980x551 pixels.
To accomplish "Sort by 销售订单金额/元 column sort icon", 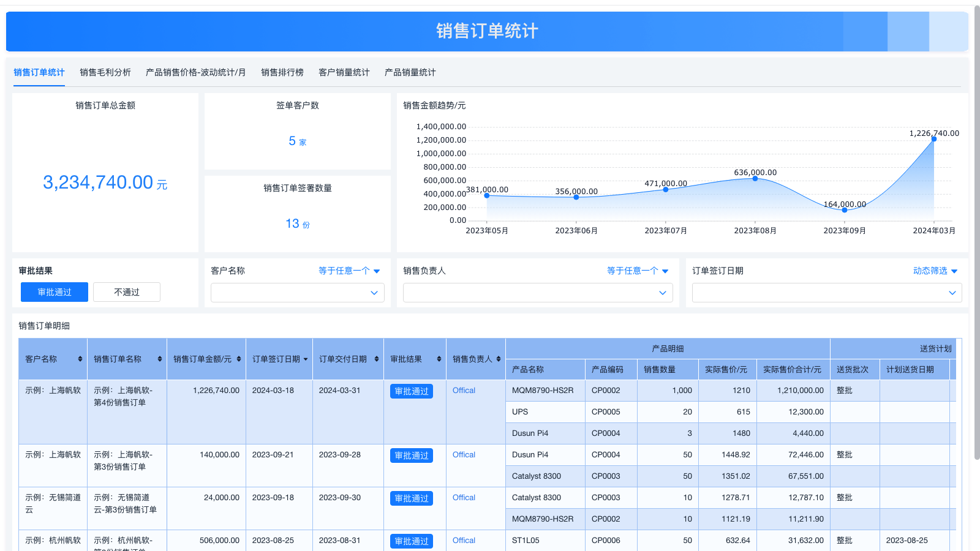I will [239, 359].
